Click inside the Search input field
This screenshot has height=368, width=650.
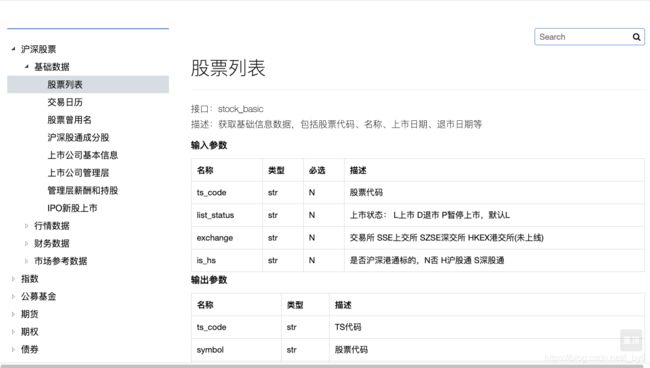pyautogui.click(x=584, y=37)
